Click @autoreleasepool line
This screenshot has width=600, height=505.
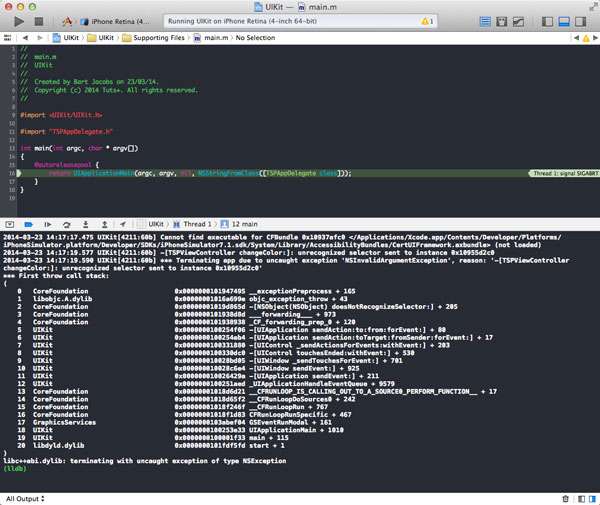(67, 165)
